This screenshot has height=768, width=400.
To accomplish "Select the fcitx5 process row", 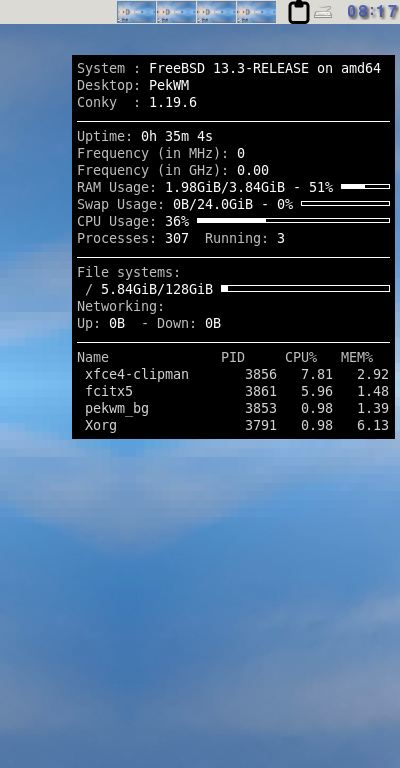I will point(237,392).
